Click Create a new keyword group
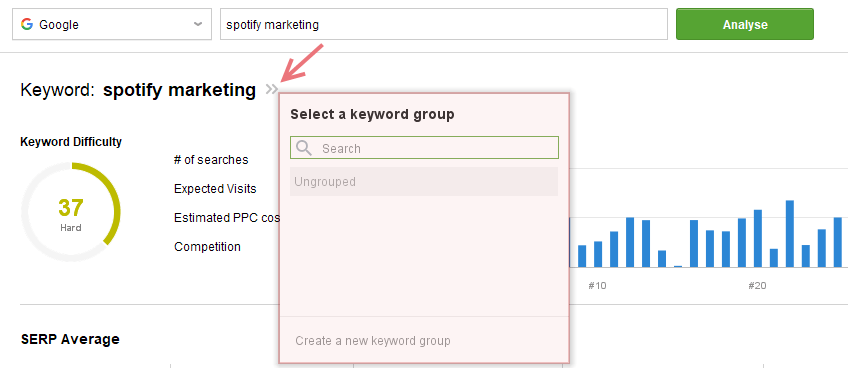 (373, 340)
